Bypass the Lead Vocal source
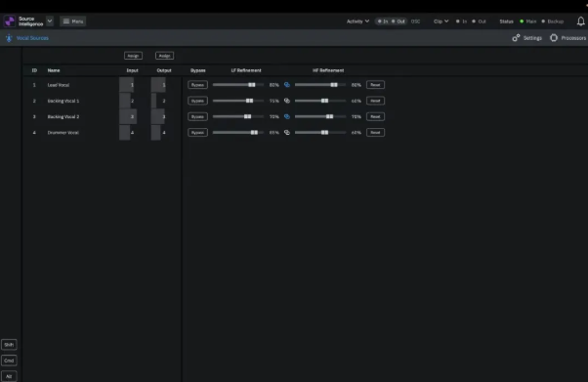Image resolution: width=588 pixels, height=382 pixels. coord(197,85)
